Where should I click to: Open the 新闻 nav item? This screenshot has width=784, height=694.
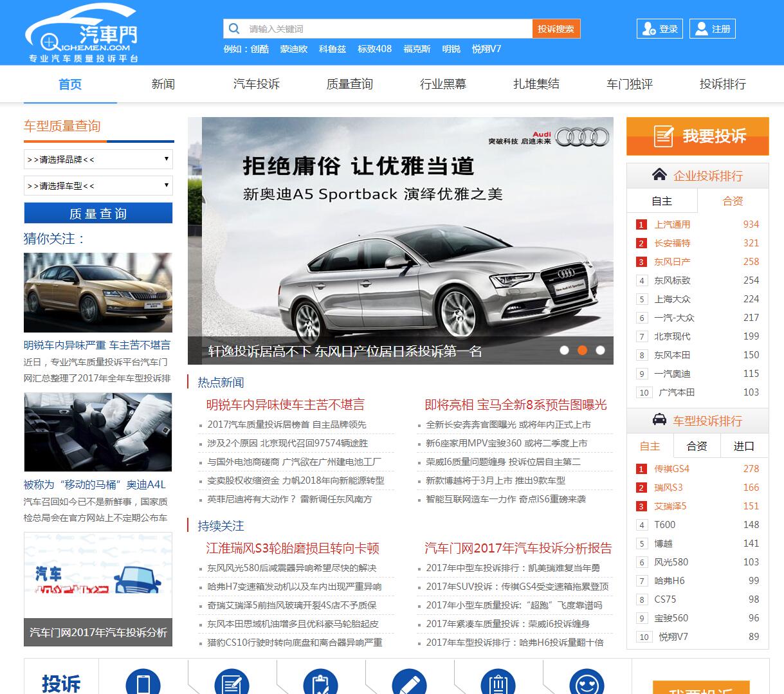tap(163, 84)
